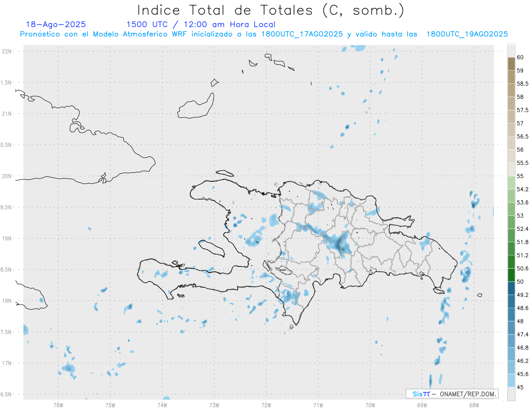Viewport: 532px width, 411px height.
Task: Click the '69W' longitude label
Action: point(422,405)
